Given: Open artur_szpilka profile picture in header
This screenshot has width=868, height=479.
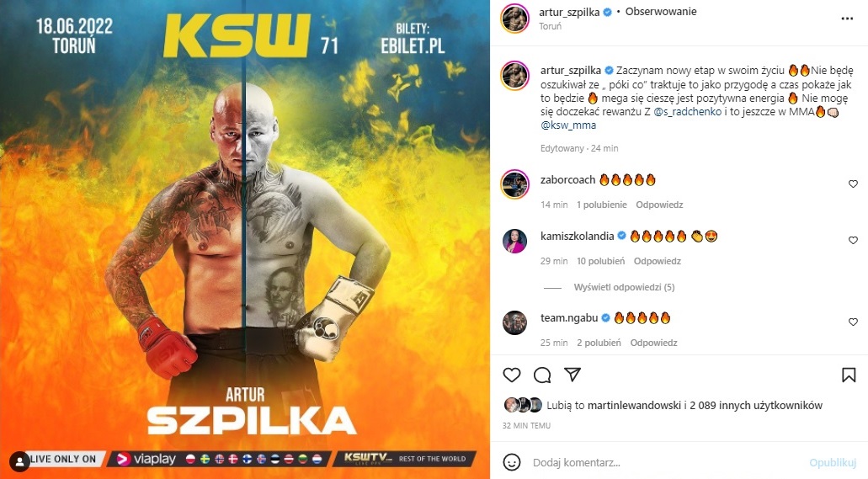Looking at the screenshot, I should point(514,19).
